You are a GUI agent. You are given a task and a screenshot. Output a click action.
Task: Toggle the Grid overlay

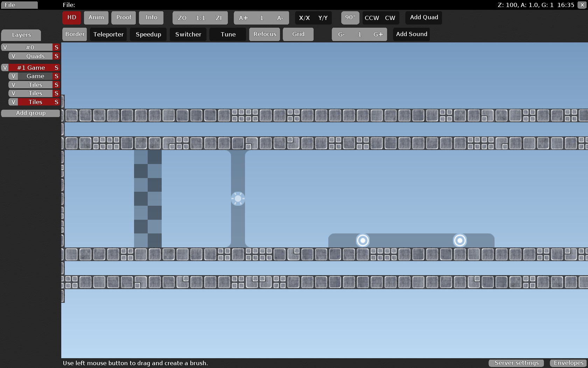(x=298, y=34)
